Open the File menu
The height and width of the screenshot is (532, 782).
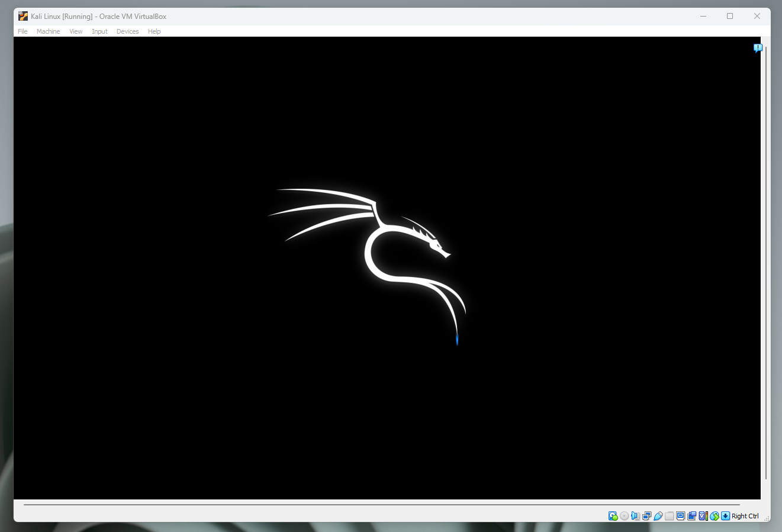[x=22, y=31]
